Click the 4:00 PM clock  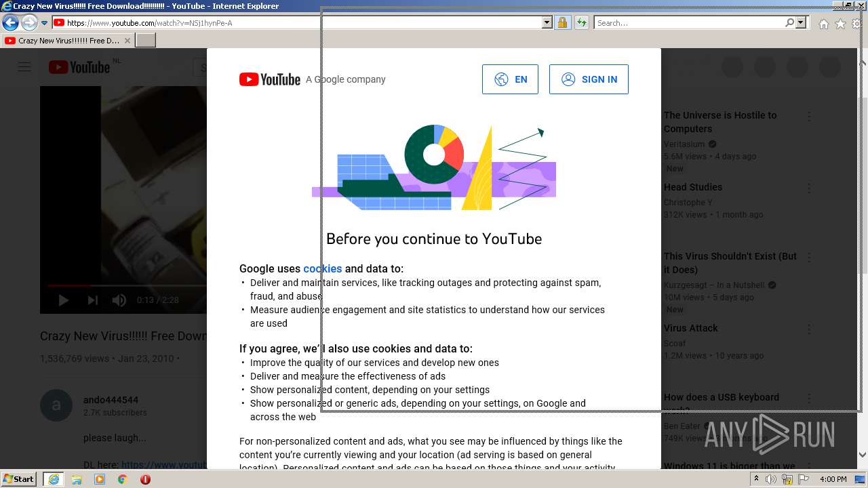[x=833, y=479]
